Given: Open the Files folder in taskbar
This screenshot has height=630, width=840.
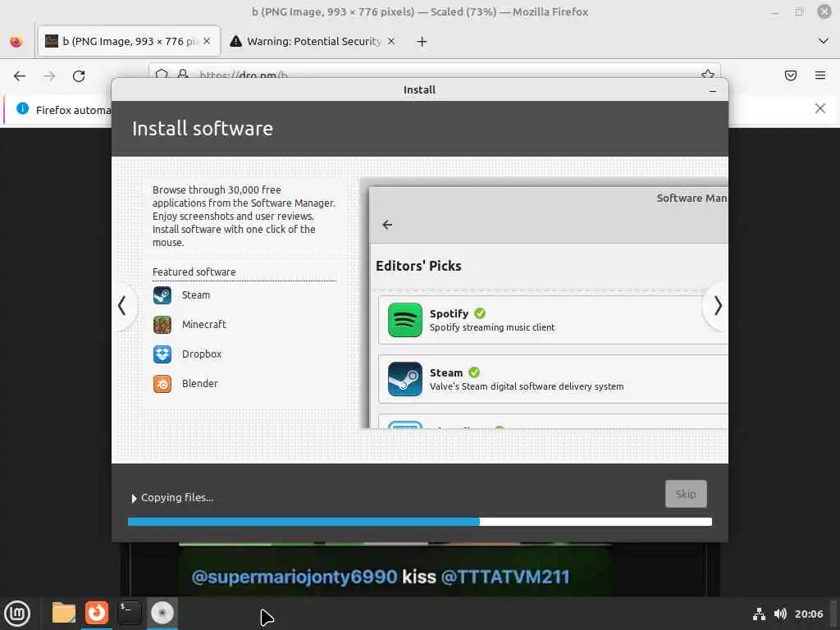Looking at the screenshot, I should pyautogui.click(x=64, y=613).
